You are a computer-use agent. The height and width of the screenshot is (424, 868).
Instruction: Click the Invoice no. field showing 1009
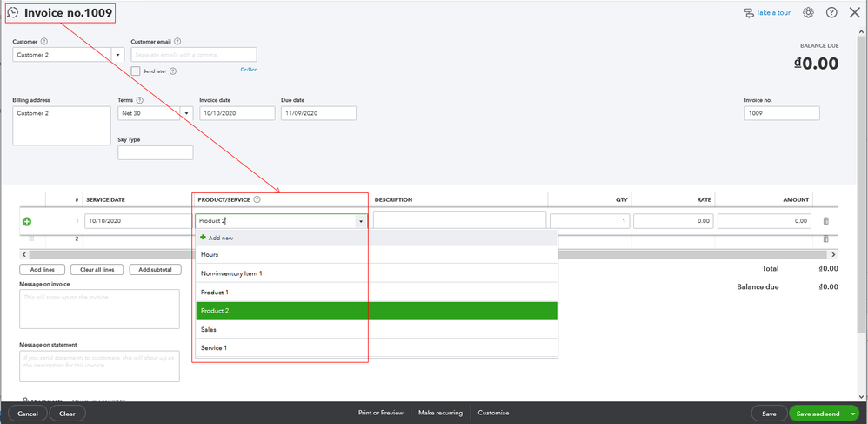(782, 113)
